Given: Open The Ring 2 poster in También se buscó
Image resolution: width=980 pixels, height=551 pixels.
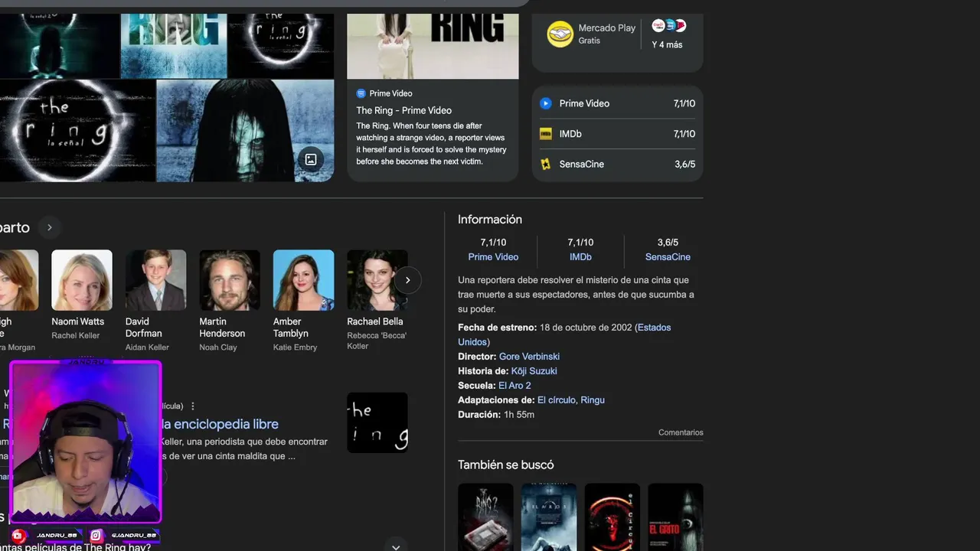Looking at the screenshot, I should click(485, 517).
